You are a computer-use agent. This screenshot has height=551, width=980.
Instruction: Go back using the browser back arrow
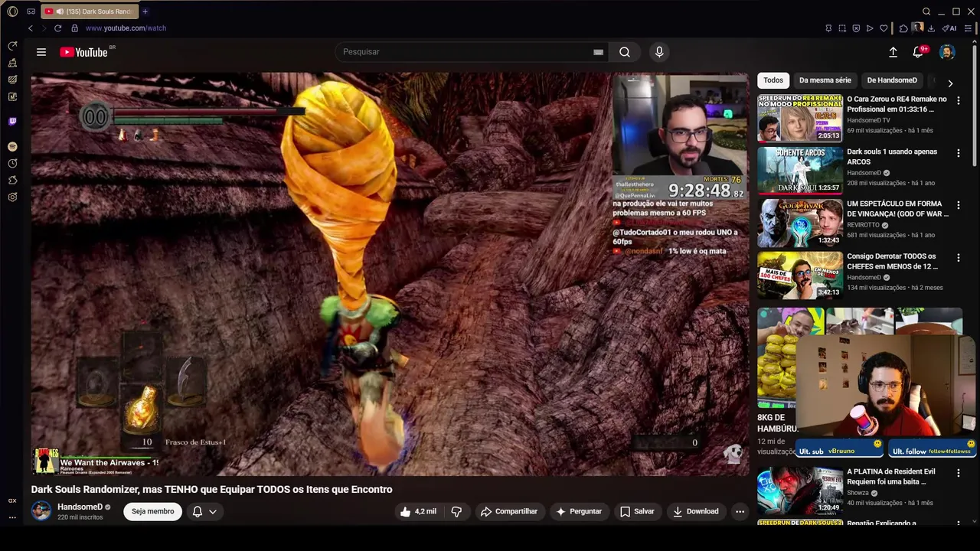tap(31, 28)
